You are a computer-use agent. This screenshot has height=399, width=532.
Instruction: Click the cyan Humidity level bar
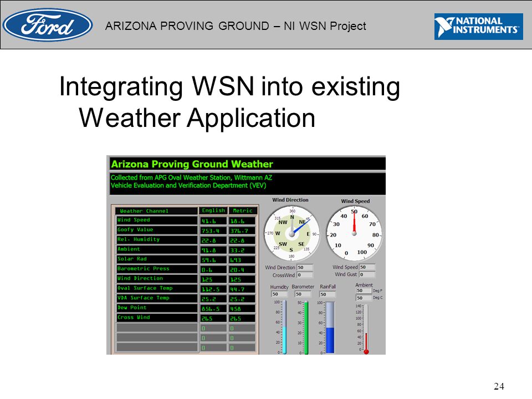[x=285, y=328]
